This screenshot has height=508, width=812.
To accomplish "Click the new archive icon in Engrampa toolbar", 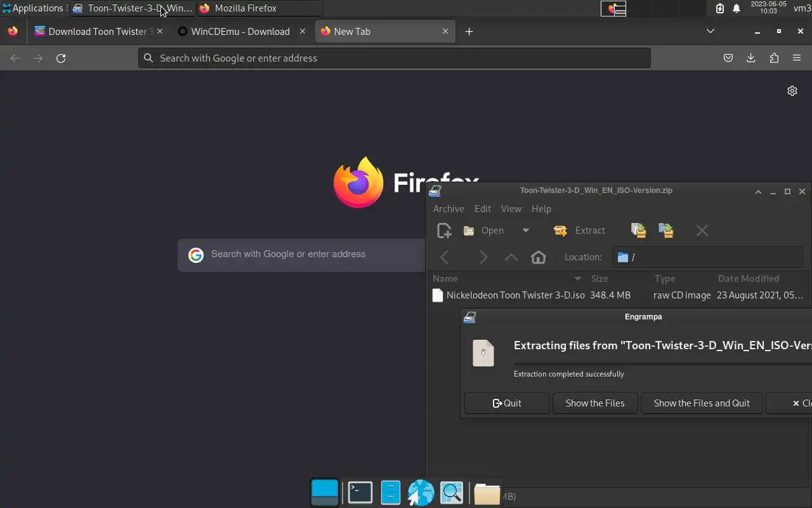I will tap(444, 231).
